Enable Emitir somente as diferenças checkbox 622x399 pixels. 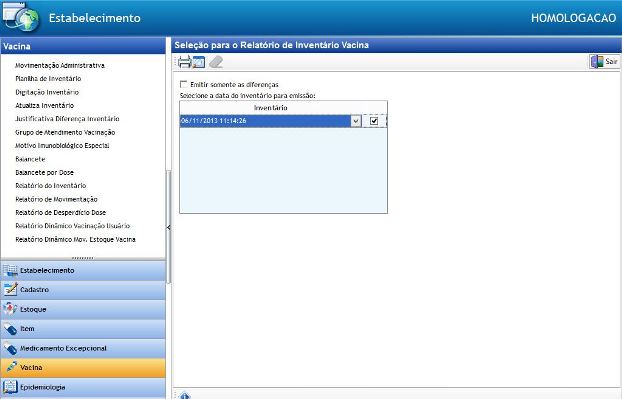[x=183, y=84]
